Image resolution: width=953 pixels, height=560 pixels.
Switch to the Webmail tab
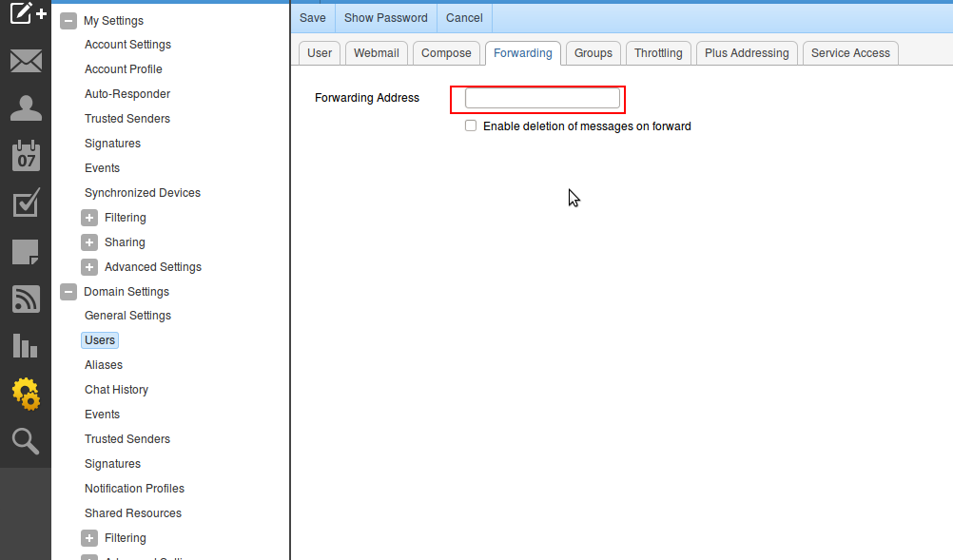click(377, 53)
